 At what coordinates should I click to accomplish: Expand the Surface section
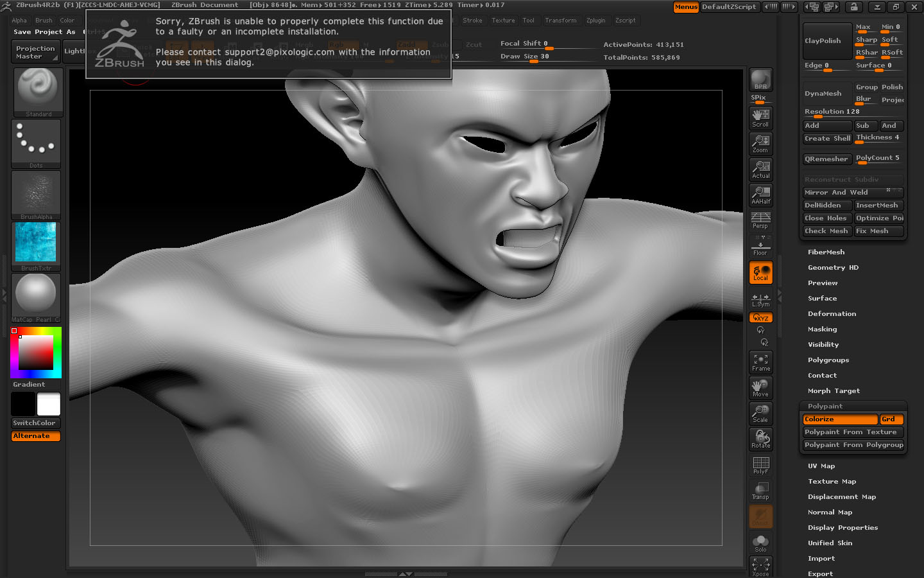[x=822, y=299]
